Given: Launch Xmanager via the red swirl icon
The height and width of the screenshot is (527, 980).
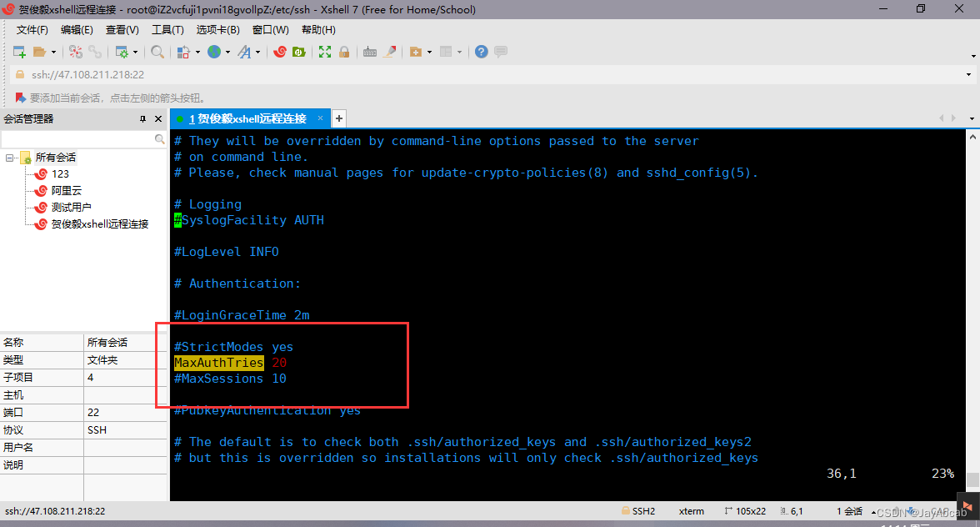Looking at the screenshot, I should (x=280, y=52).
